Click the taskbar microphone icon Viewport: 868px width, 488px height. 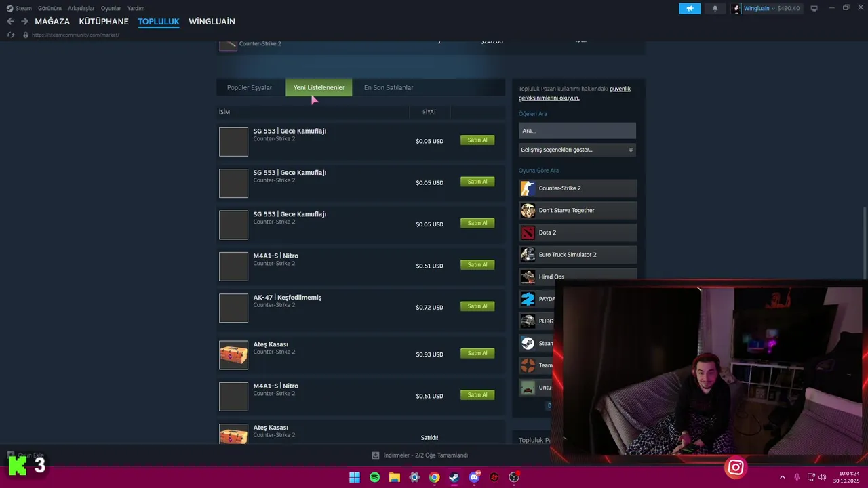(x=797, y=477)
